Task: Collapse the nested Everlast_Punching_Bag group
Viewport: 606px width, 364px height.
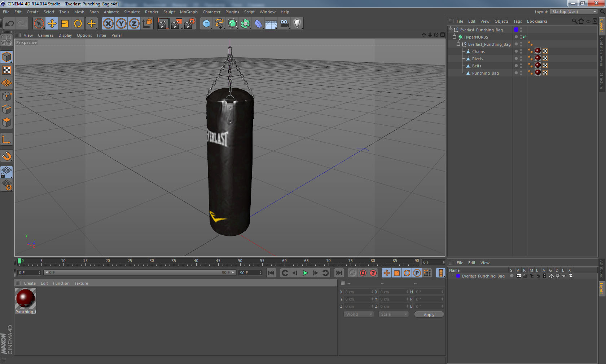Action: (x=458, y=44)
